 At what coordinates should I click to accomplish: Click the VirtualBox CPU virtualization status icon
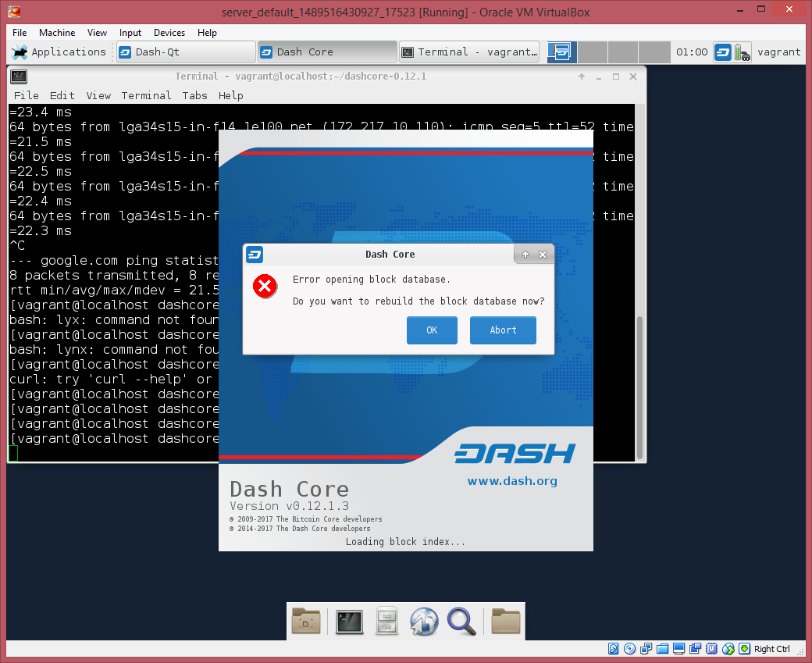point(711,649)
